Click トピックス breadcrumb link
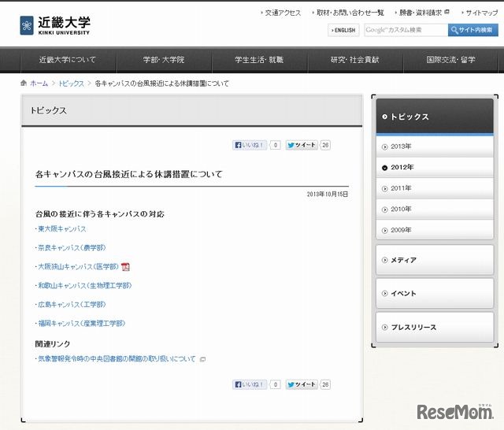 point(71,83)
